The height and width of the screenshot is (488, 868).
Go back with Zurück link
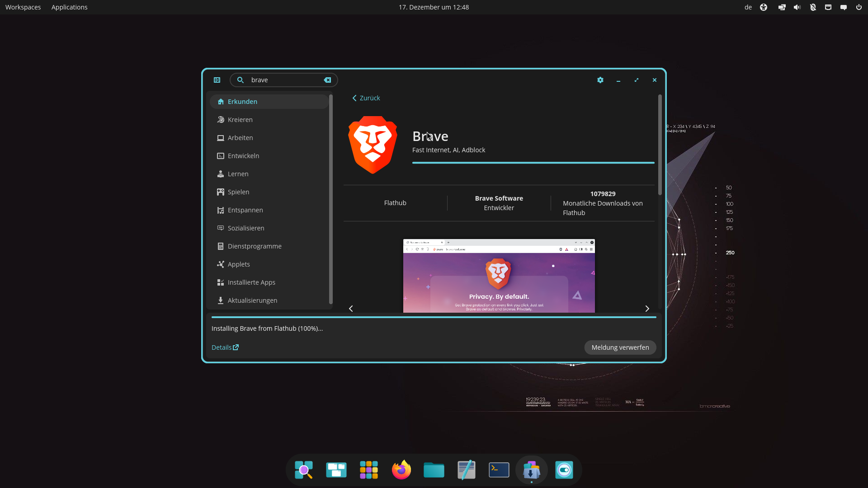[x=366, y=98]
